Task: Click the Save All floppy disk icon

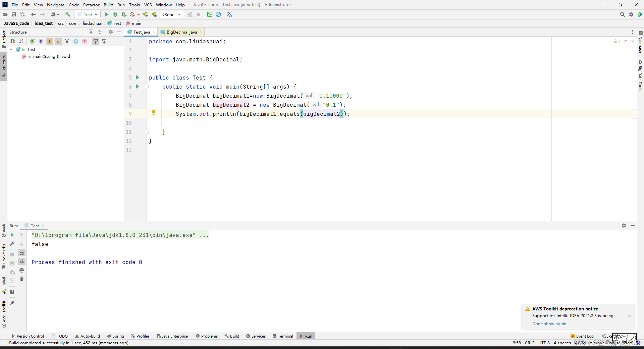Action: point(14,14)
